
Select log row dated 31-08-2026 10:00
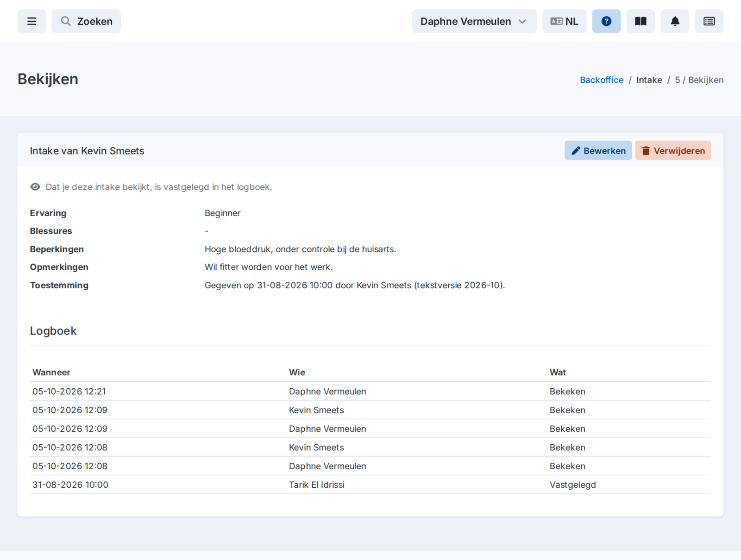tap(370, 485)
